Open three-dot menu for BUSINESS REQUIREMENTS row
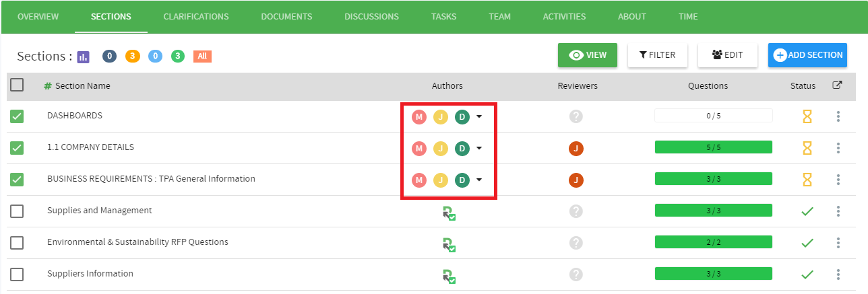Screen dimensions: 868x294 tap(838, 180)
